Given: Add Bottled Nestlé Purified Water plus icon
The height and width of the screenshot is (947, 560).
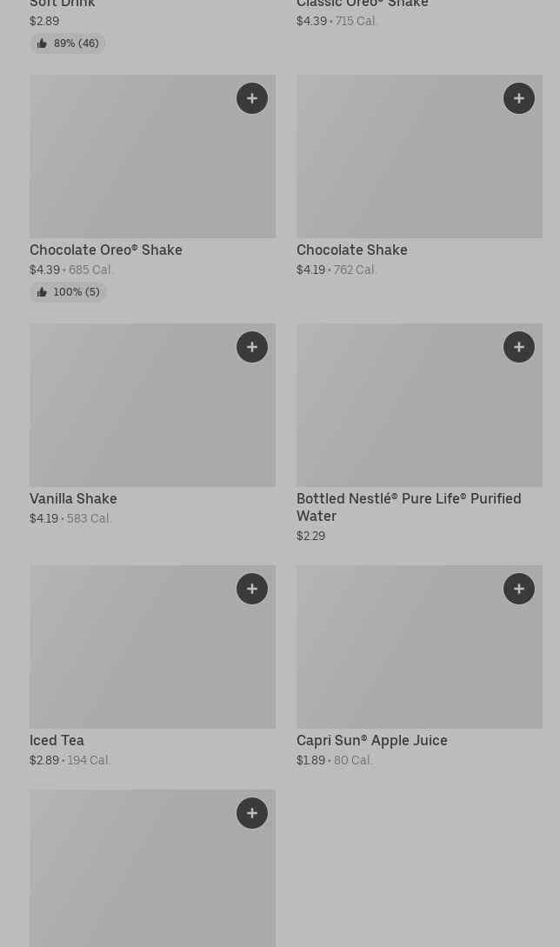Looking at the screenshot, I should [519, 347].
